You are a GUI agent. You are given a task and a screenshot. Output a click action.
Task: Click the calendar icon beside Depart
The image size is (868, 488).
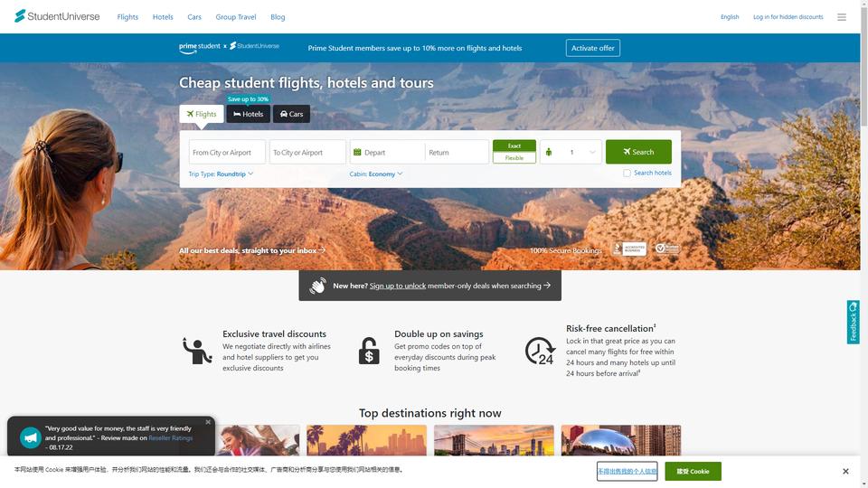tap(357, 152)
